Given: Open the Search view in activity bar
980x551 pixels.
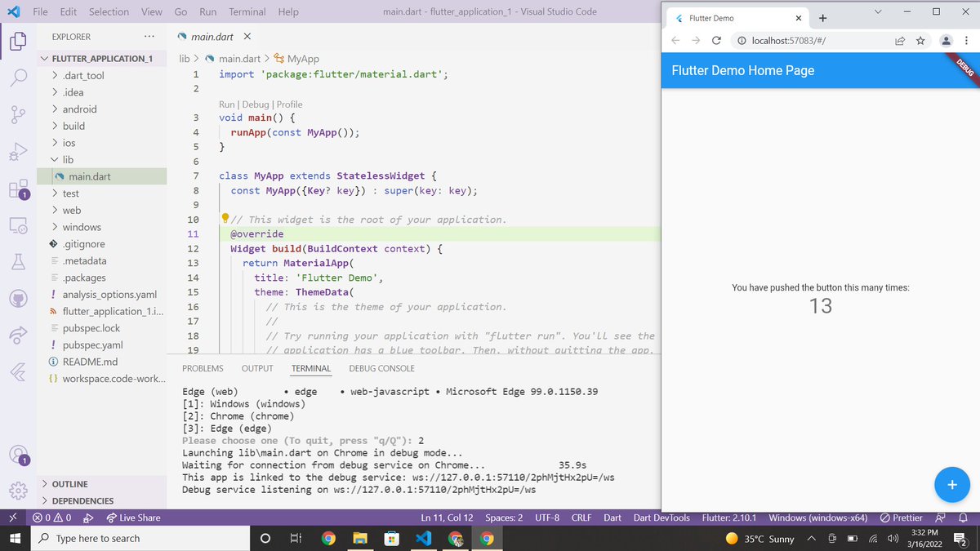Looking at the screenshot, I should tap(18, 78).
